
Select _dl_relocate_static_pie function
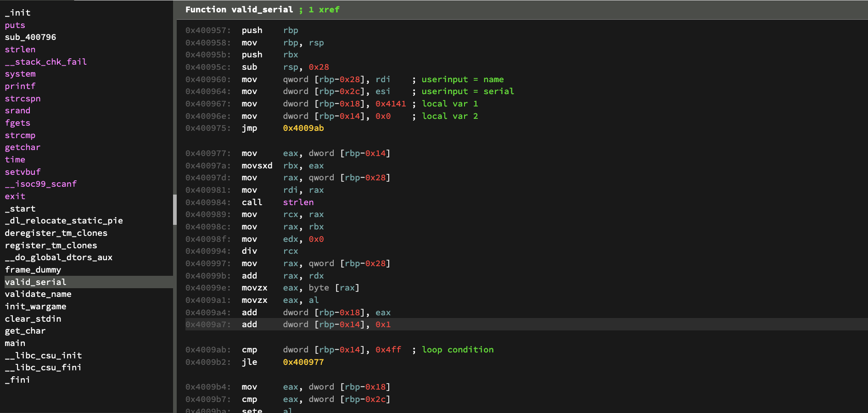(x=64, y=221)
